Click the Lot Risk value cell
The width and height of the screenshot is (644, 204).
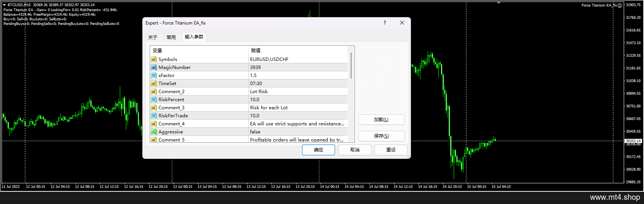point(298,92)
